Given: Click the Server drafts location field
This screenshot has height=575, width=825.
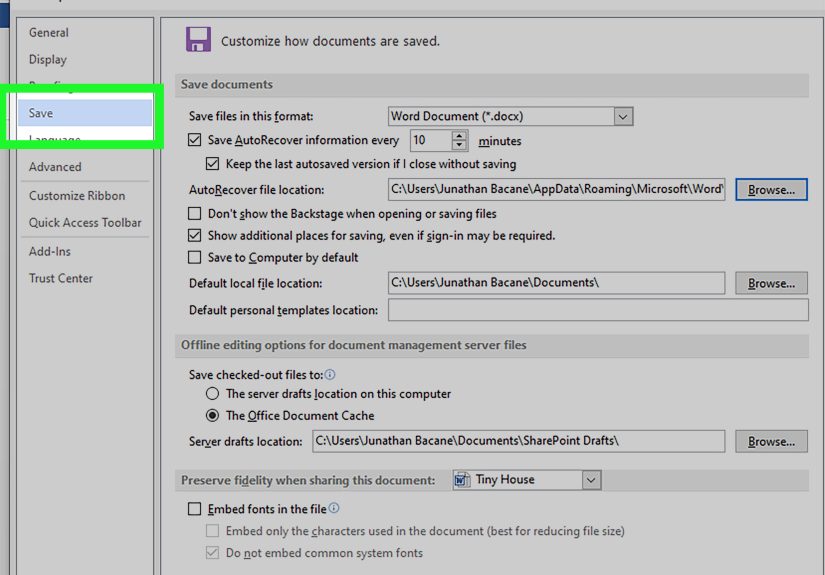Looking at the screenshot, I should (x=518, y=441).
